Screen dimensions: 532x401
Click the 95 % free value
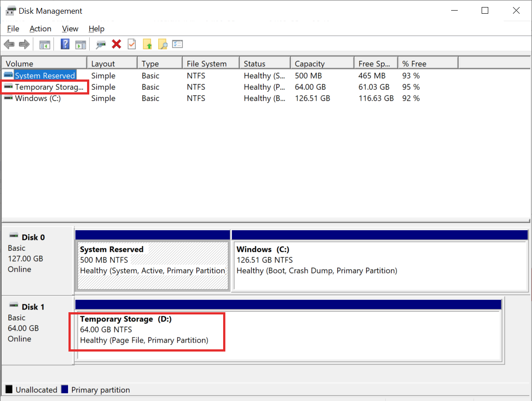click(x=411, y=87)
